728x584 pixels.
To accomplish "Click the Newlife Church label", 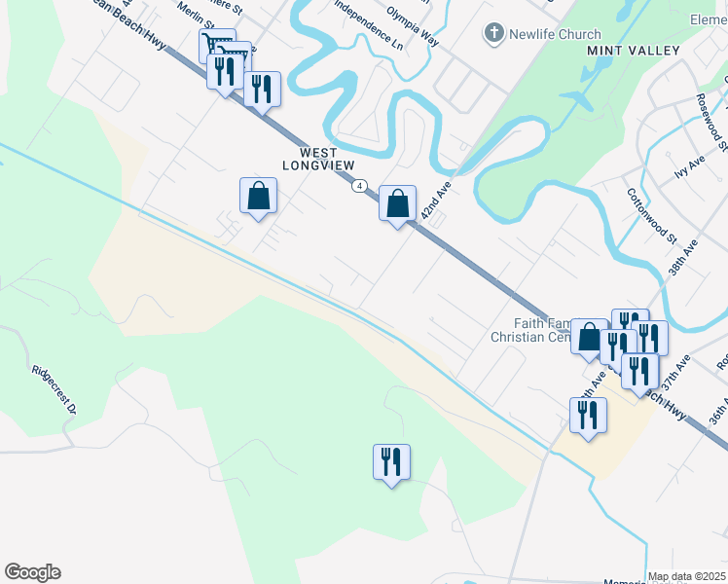I will (x=555, y=34).
